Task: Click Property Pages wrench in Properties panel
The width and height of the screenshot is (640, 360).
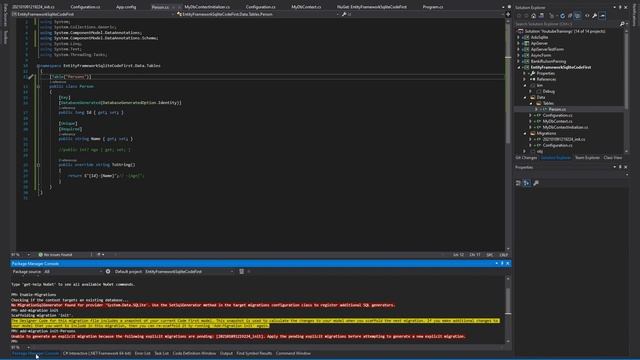Action: 536,183
